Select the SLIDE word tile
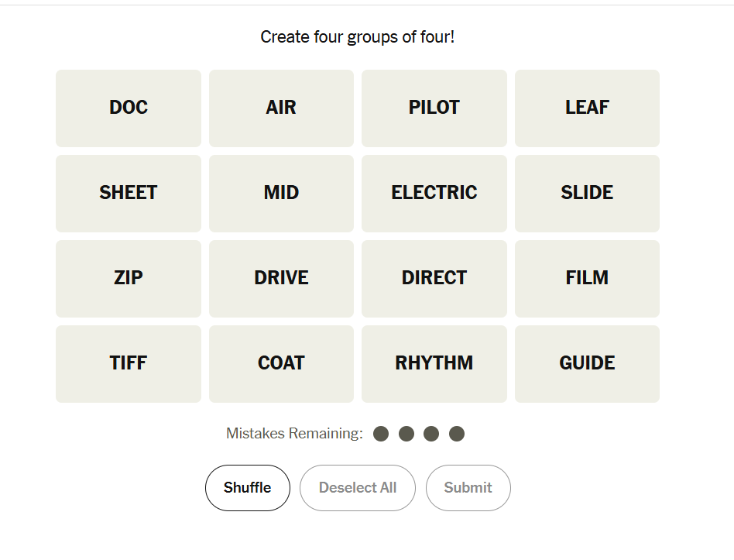Screen dimensions: 734x560 coord(587,194)
